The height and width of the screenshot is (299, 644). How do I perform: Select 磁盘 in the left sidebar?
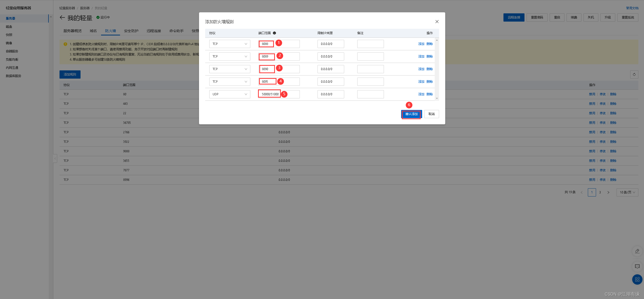click(x=9, y=27)
